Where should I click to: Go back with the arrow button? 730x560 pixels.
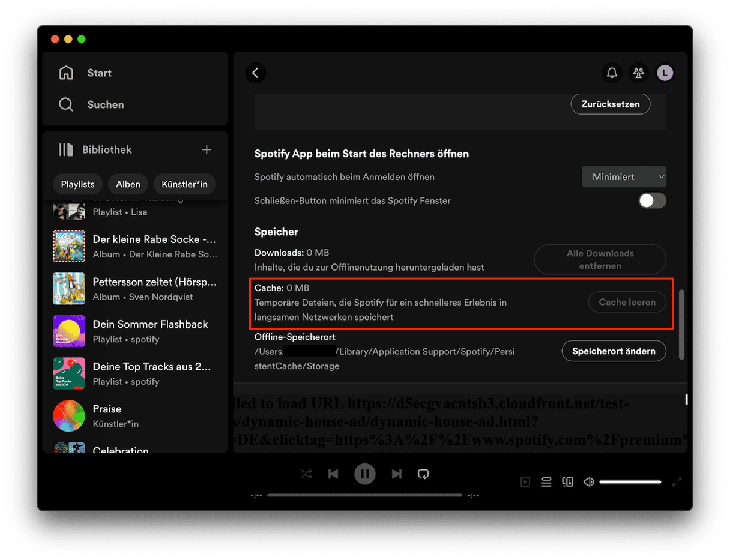[256, 73]
